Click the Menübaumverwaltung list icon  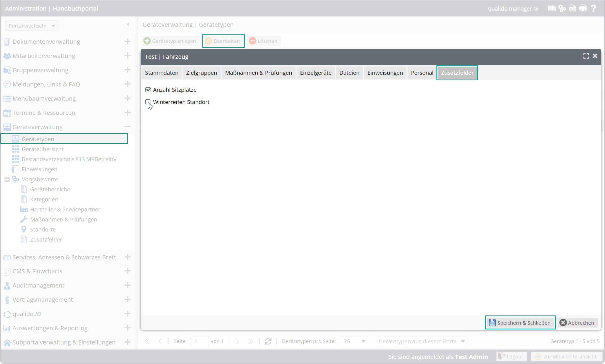7,99
